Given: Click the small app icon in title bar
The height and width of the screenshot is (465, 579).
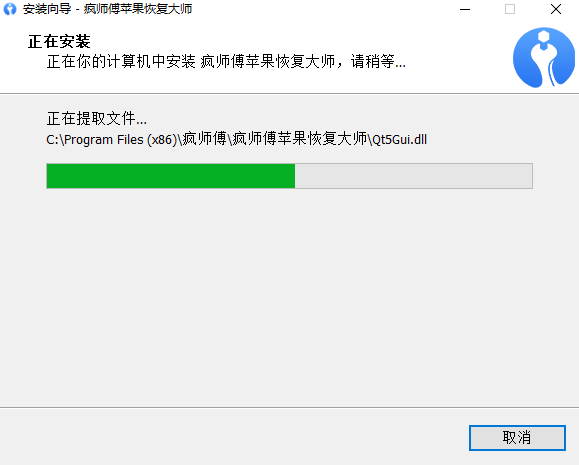Looking at the screenshot, I should point(10,9).
